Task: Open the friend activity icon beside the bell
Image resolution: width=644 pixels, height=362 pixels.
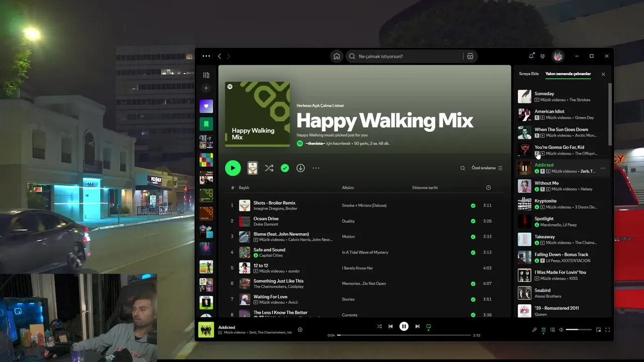Action: (542, 56)
